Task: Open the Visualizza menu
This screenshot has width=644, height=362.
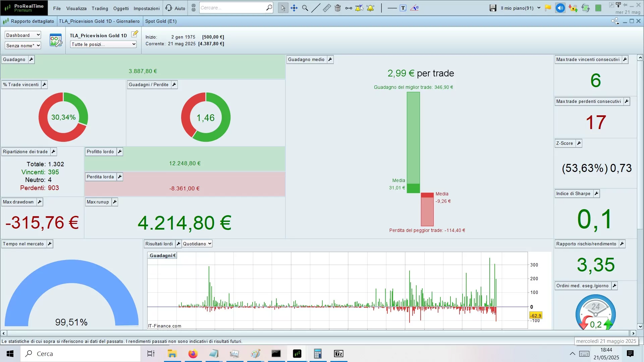Action: (76, 8)
